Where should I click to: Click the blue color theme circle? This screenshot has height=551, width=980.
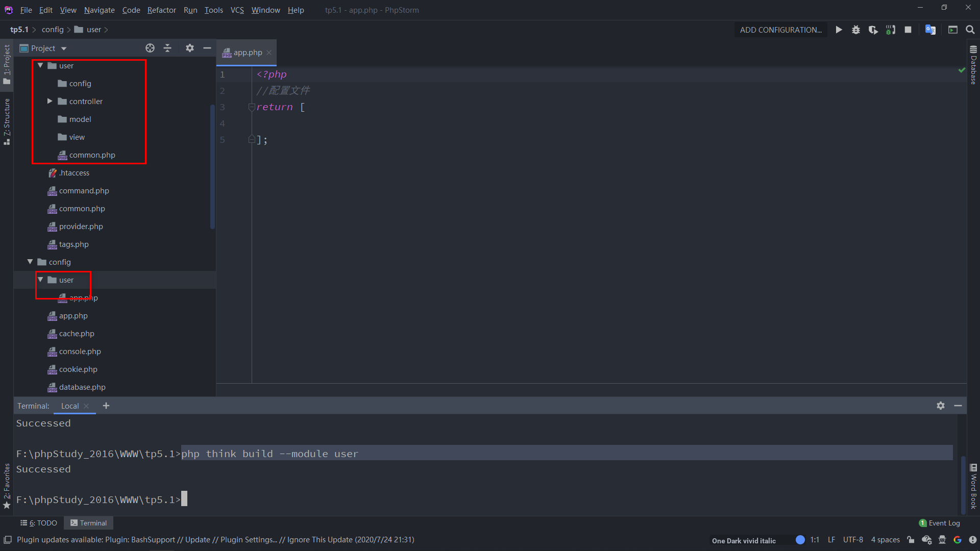point(800,540)
